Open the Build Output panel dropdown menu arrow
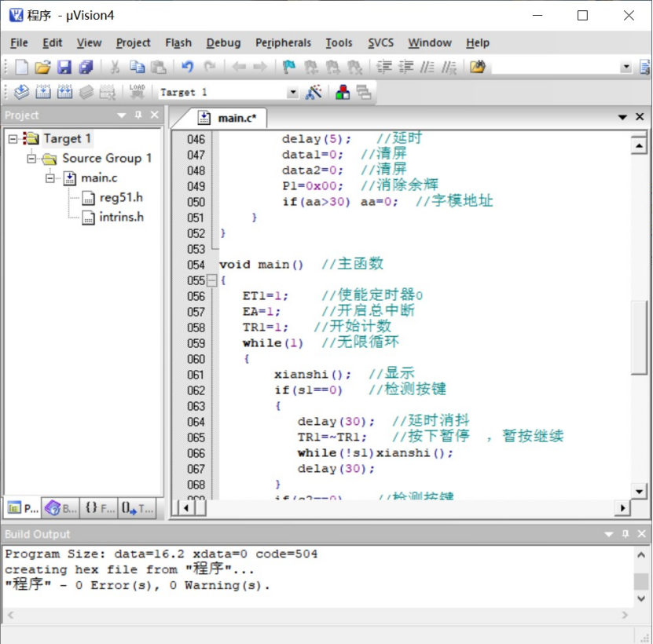Screen dimensions: 653x644 tap(608, 534)
